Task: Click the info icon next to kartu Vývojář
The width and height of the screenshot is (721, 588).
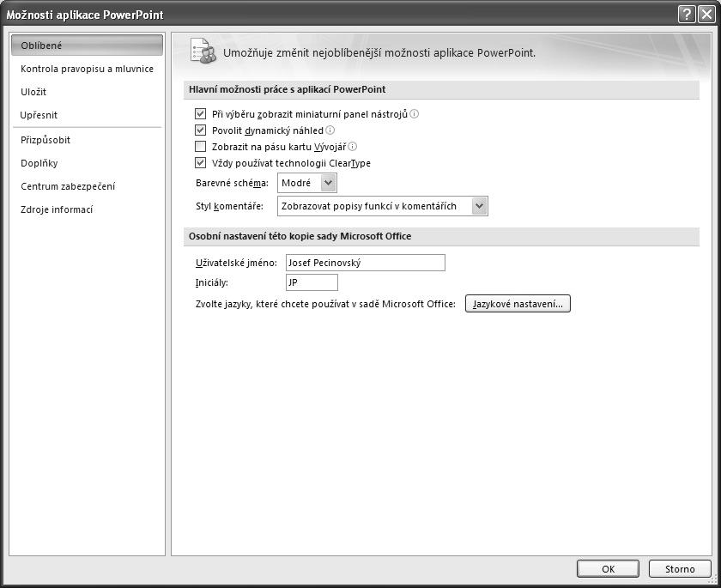Action: coord(352,147)
